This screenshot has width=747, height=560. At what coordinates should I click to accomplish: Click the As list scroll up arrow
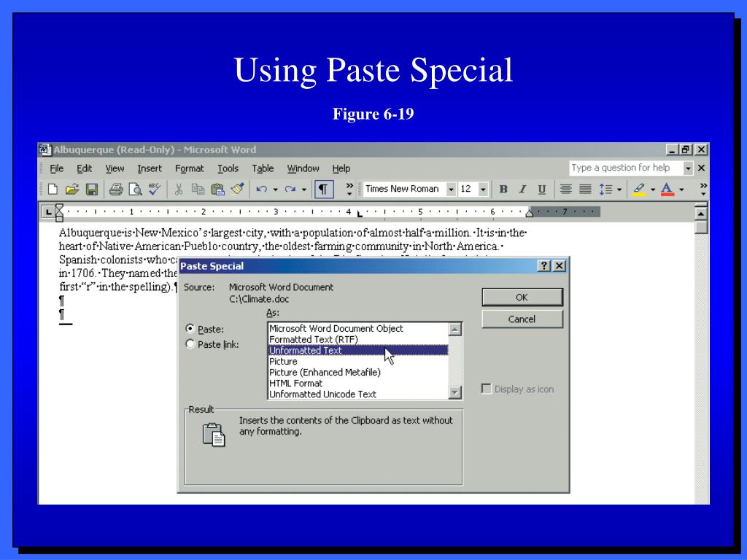coord(455,329)
